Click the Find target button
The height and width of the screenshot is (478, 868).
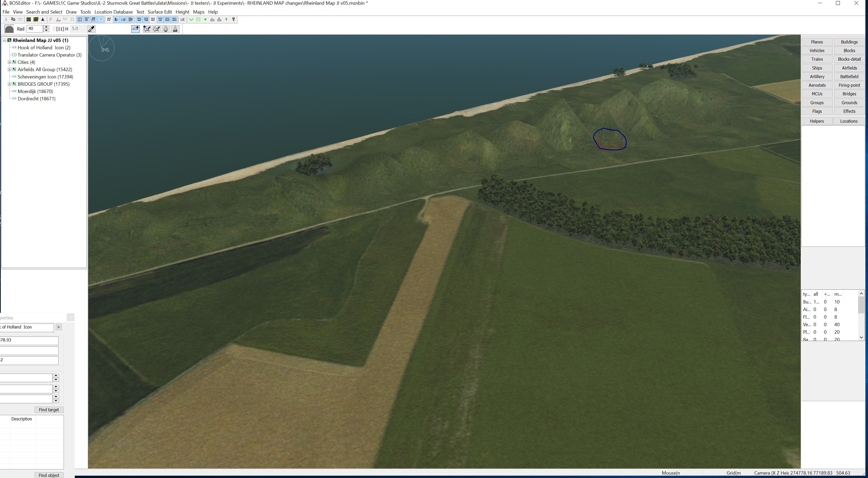click(x=48, y=409)
